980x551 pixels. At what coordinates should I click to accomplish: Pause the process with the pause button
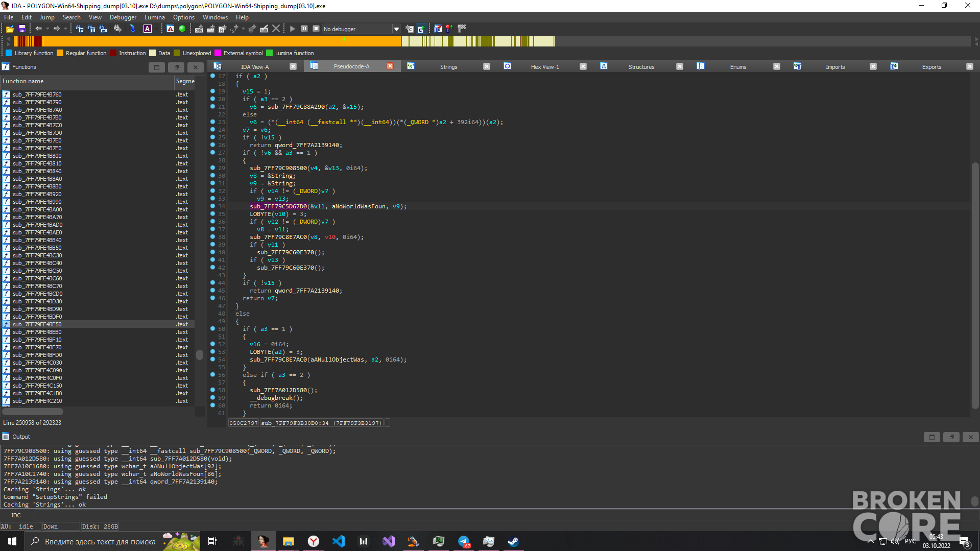coord(304,29)
